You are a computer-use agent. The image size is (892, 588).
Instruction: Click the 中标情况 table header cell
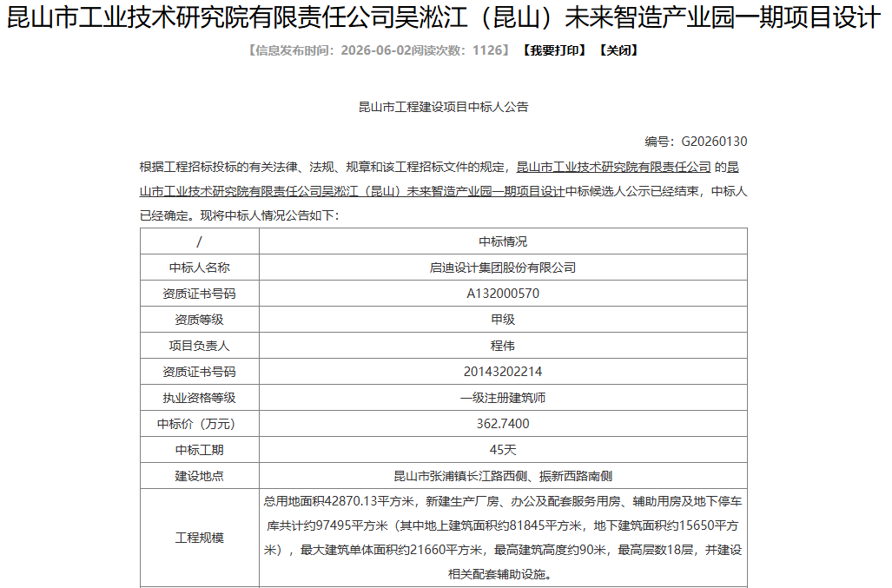pyautogui.click(x=503, y=241)
